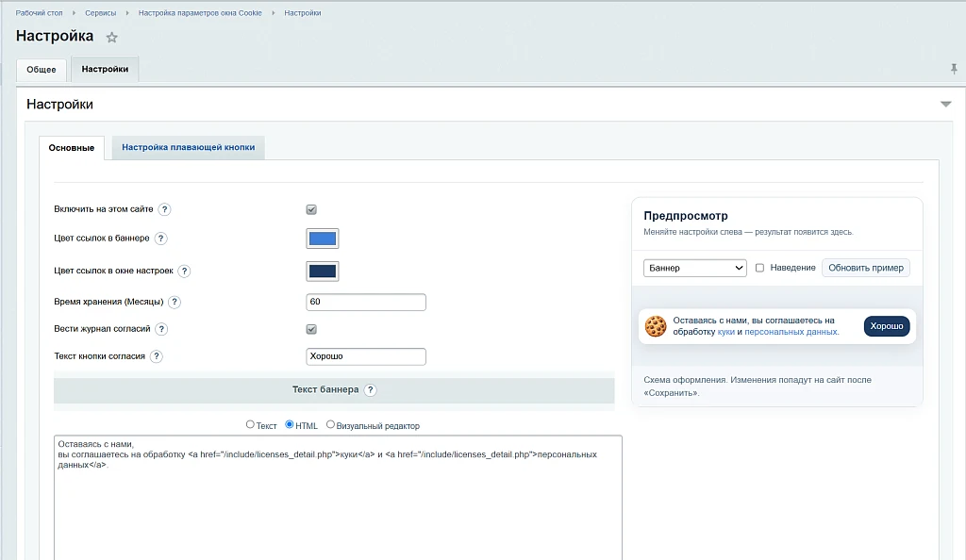Click the pin icon beside the tabs
The image size is (966, 560).
click(x=954, y=69)
